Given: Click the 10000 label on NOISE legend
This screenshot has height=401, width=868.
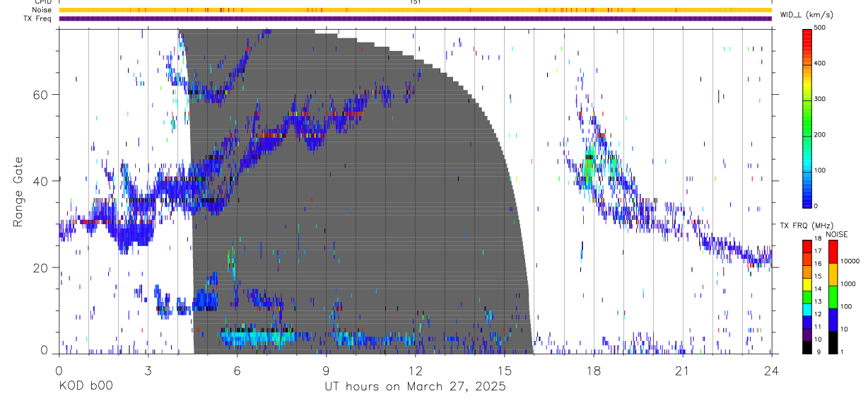Looking at the screenshot, I should (851, 262).
